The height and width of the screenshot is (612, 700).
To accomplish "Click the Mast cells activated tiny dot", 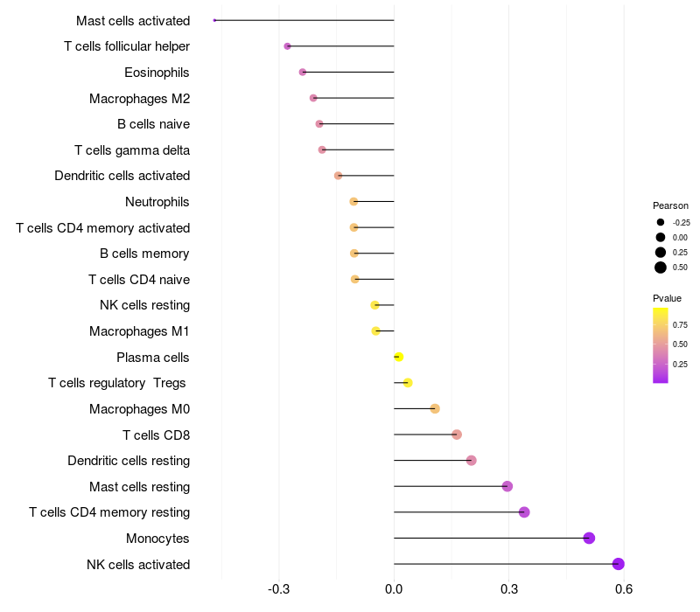I will (214, 20).
